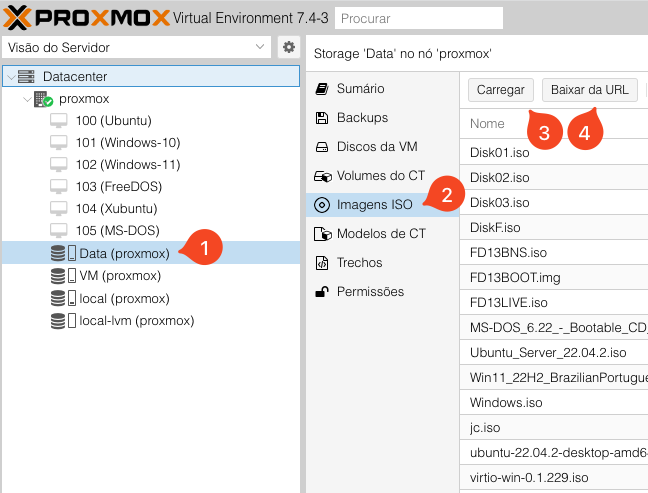Click the gear icon beside Visão do Servidor
This screenshot has height=493, width=648.
[289, 47]
